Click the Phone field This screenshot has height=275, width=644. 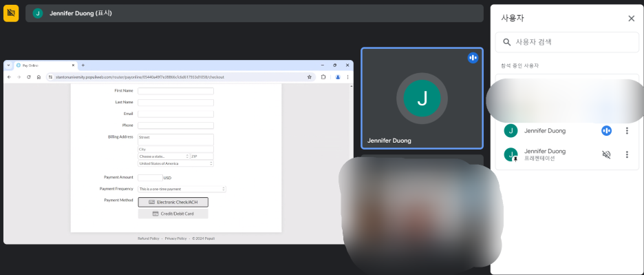tap(175, 125)
